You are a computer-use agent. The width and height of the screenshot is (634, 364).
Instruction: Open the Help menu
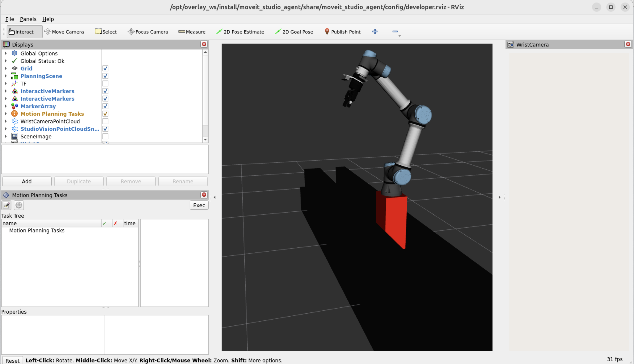pos(48,19)
